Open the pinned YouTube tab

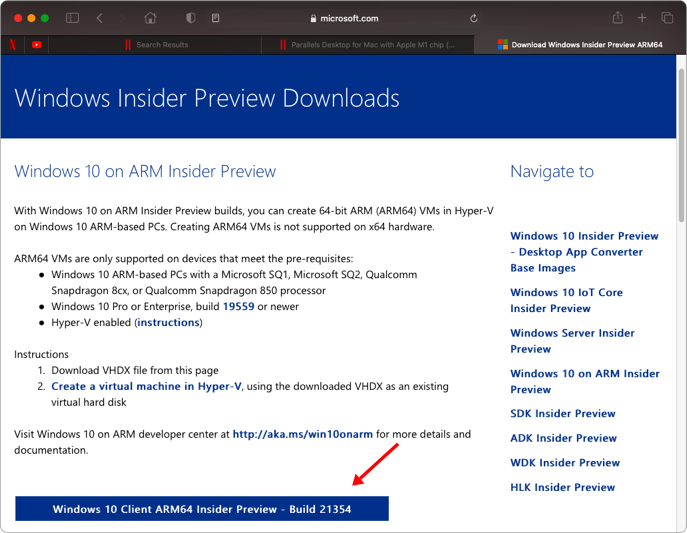(x=37, y=45)
